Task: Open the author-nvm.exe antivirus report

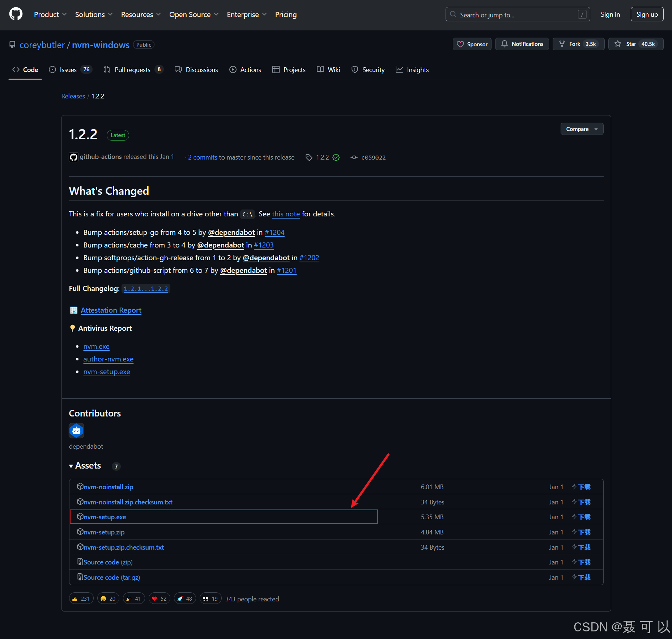Action: point(108,359)
